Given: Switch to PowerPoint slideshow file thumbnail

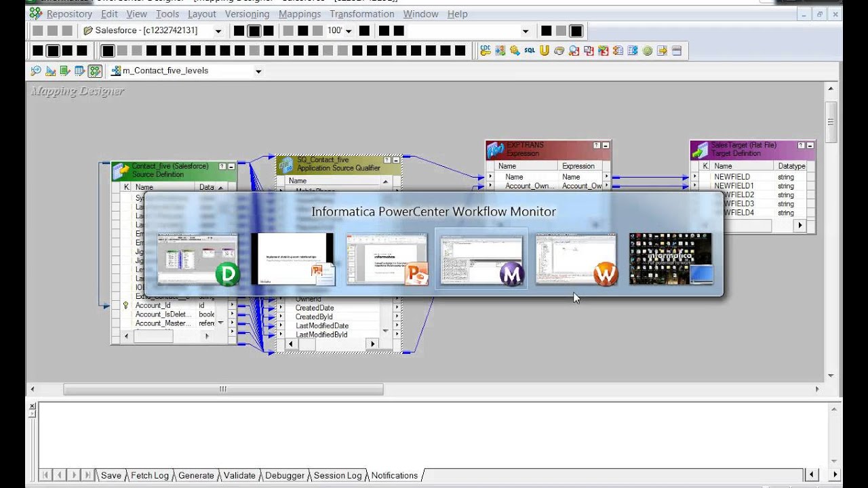Looking at the screenshot, I should tap(293, 260).
